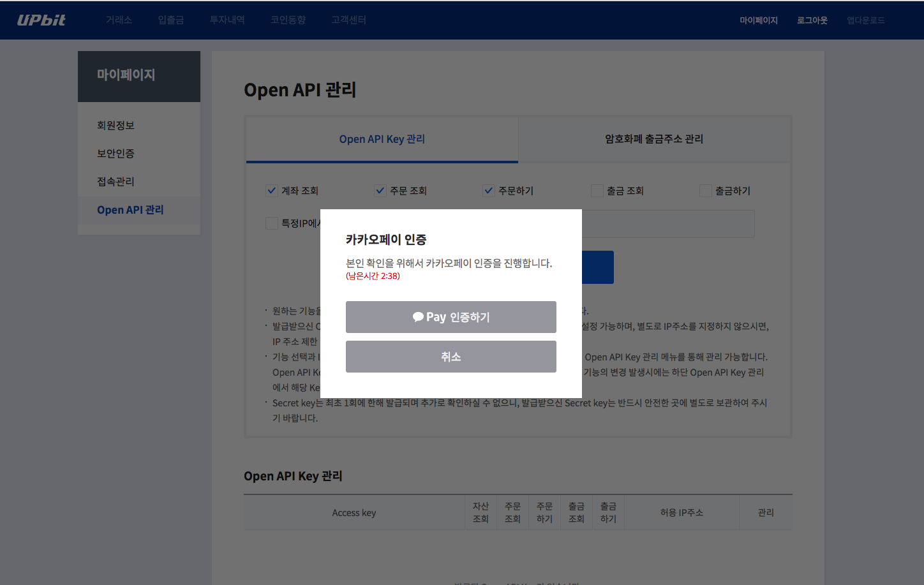Image resolution: width=924 pixels, height=585 pixels.
Task: Open the 코인동향 menu
Action: [x=288, y=20]
